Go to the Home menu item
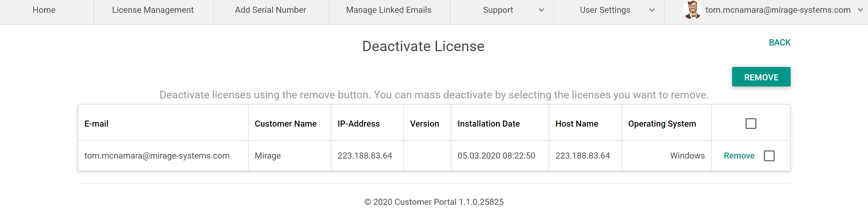The image size is (868, 217). [44, 10]
